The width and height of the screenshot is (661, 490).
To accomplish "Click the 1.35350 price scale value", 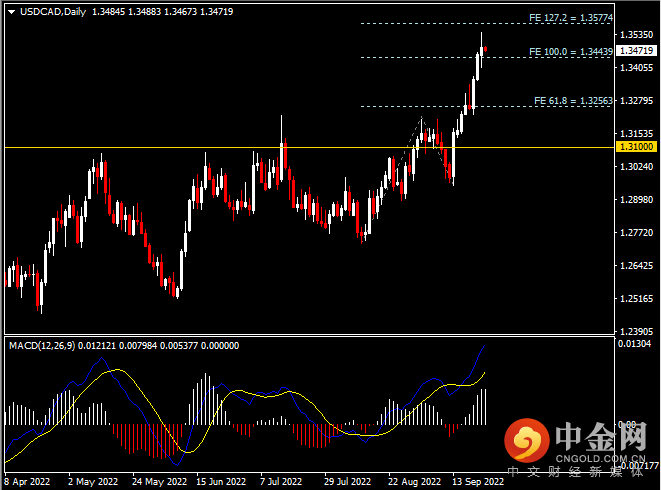I will pos(637,34).
